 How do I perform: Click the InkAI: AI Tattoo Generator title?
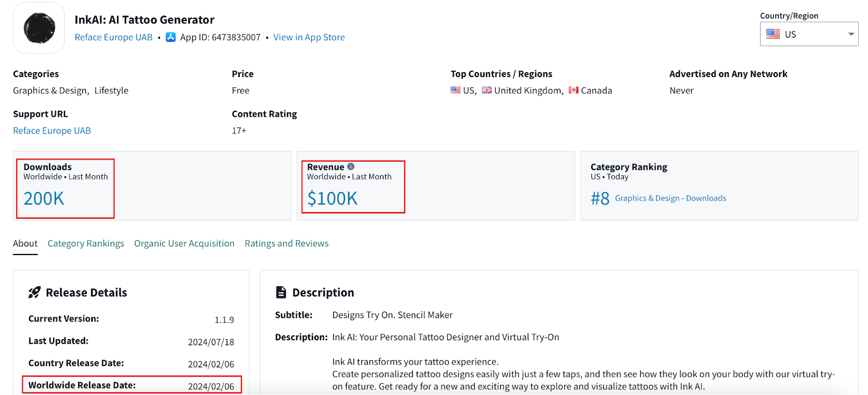(144, 20)
